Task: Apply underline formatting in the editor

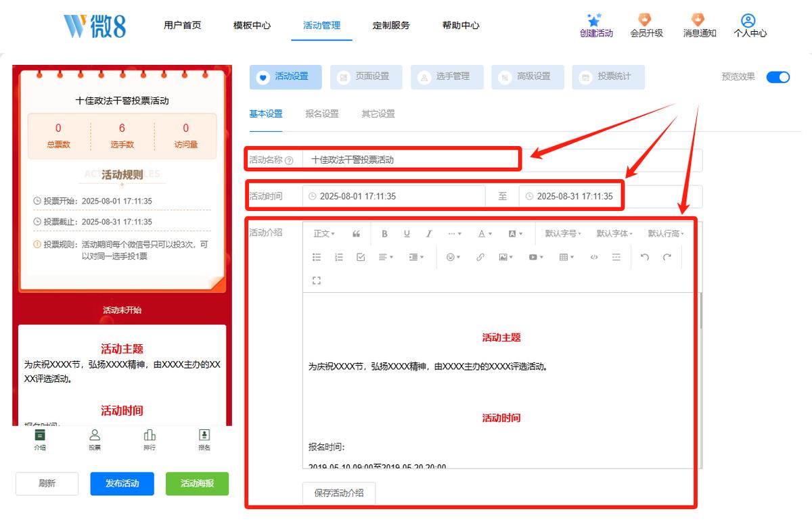Action: click(x=407, y=234)
